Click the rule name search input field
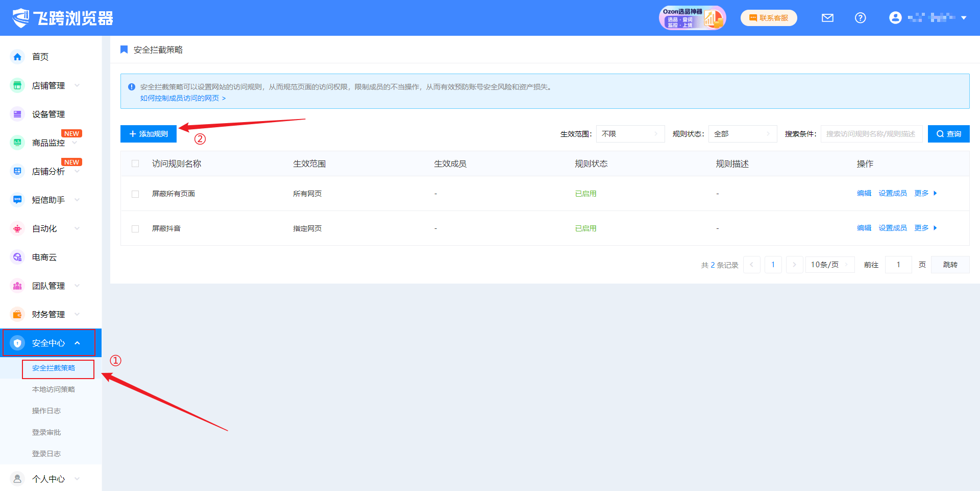Image resolution: width=980 pixels, height=491 pixels. pyautogui.click(x=871, y=134)
